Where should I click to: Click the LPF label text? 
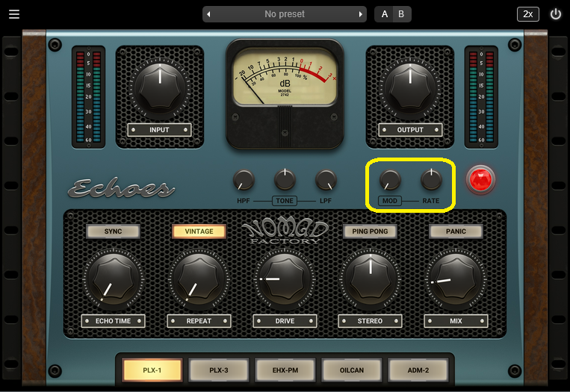point(326,201)
